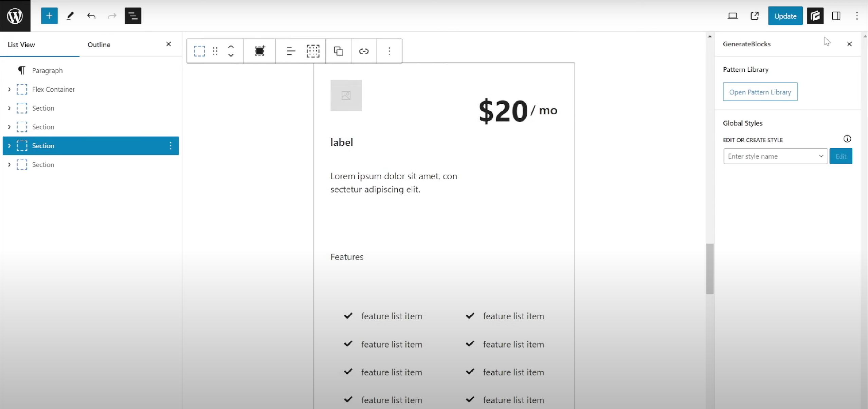Expand the Flex Container tree item

pyautogui.click(x=9, y=89)
